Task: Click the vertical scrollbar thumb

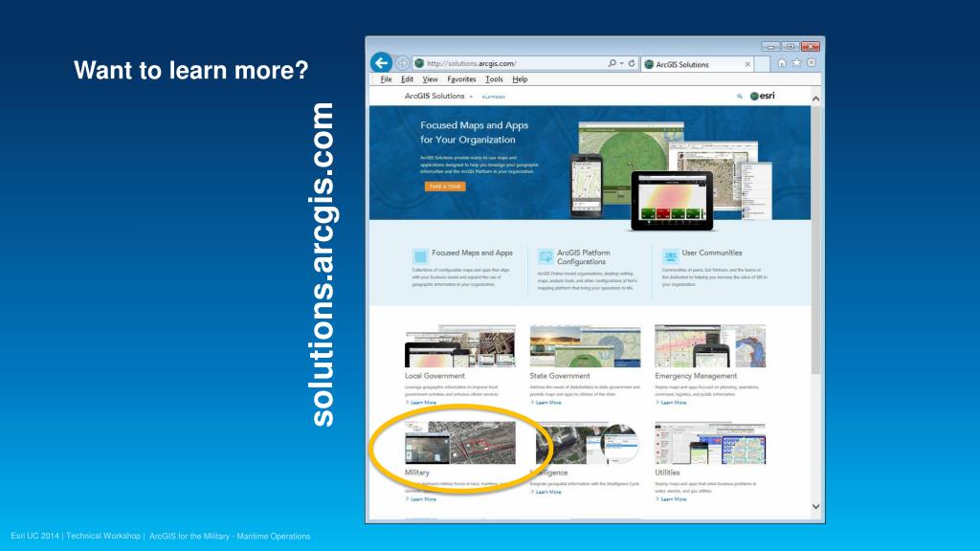Action: point(815,240)
